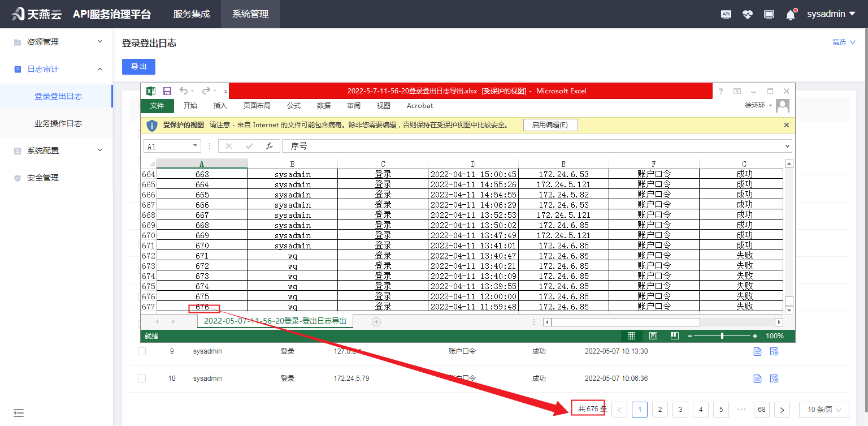Click the detail view icon on row 9
Viewport: 868px width, 426px height.
(757, 351)
